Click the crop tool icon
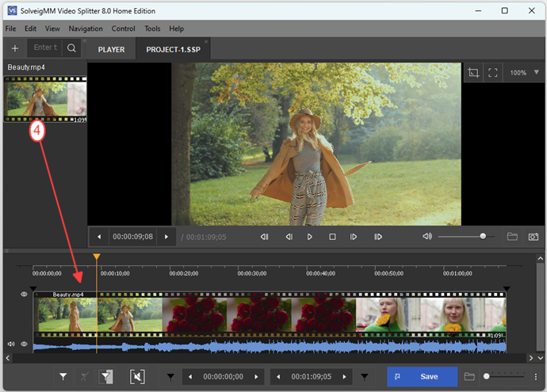 (473, 73)
